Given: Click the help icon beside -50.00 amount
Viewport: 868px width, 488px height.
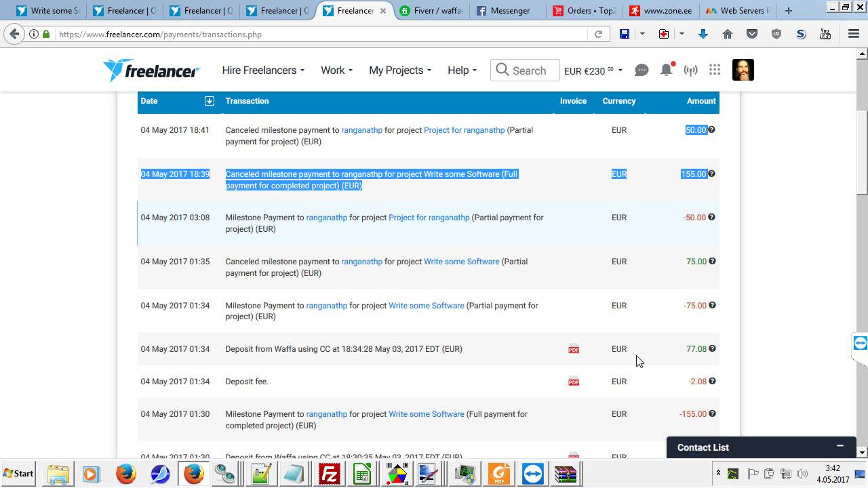Looking at the screenshot, I should [x=711, y=218].
